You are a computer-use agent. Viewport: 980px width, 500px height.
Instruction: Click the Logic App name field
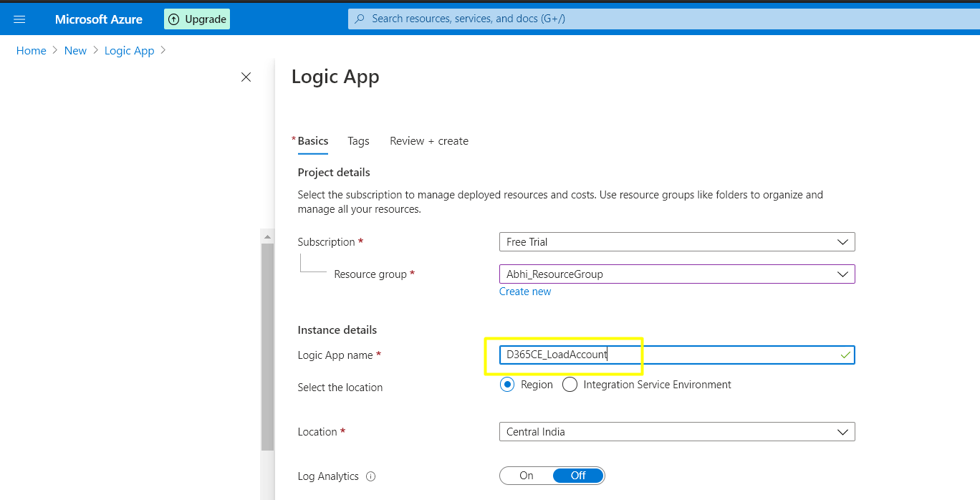coord(676,355)
